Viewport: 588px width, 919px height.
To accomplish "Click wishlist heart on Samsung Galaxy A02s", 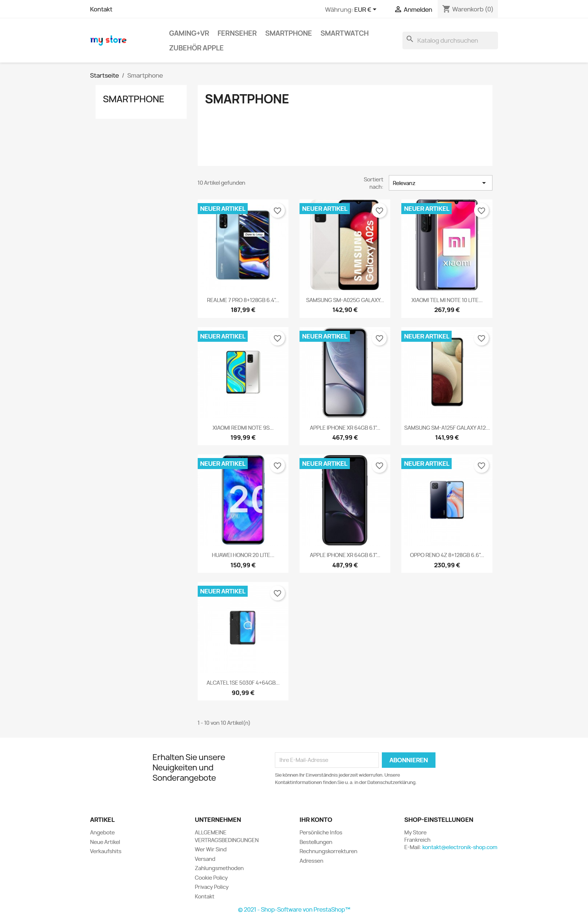I will tap(379, 210).
